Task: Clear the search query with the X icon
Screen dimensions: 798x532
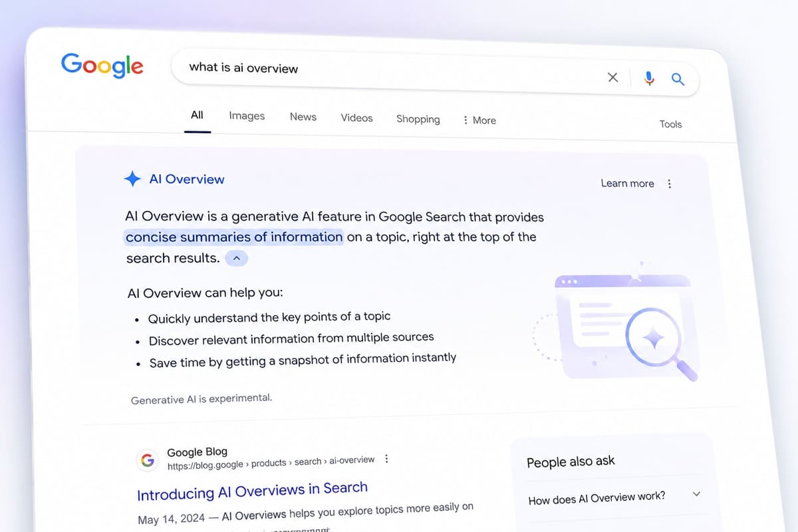Action: click(613, 78)
